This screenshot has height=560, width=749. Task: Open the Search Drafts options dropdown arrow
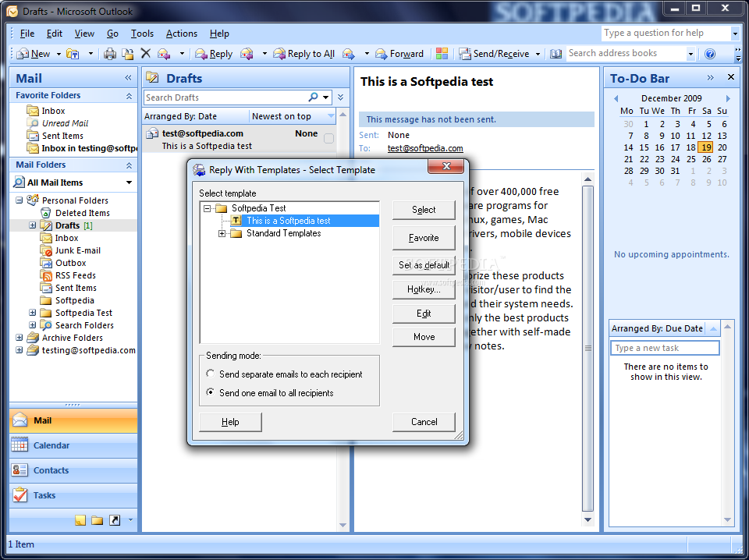[x=326, y=97]
